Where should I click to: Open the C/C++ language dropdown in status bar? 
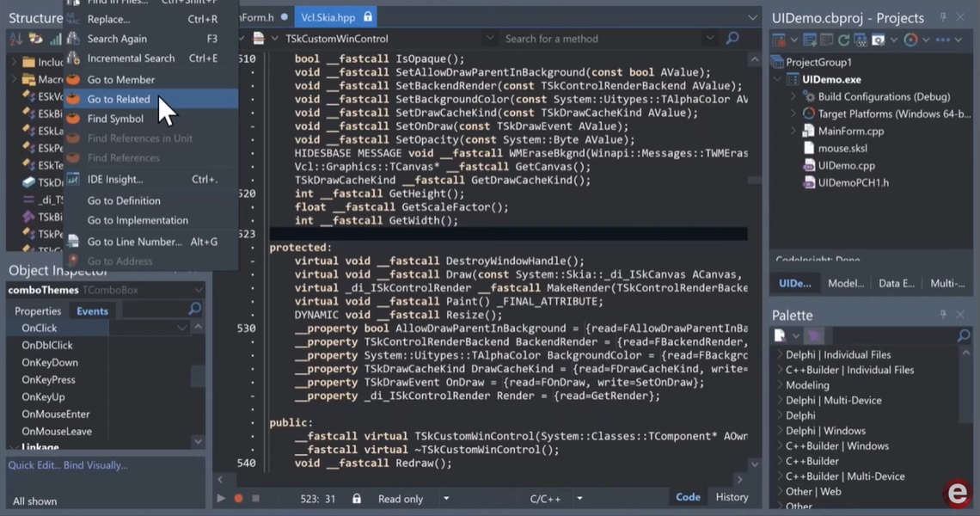click(579, 497)
